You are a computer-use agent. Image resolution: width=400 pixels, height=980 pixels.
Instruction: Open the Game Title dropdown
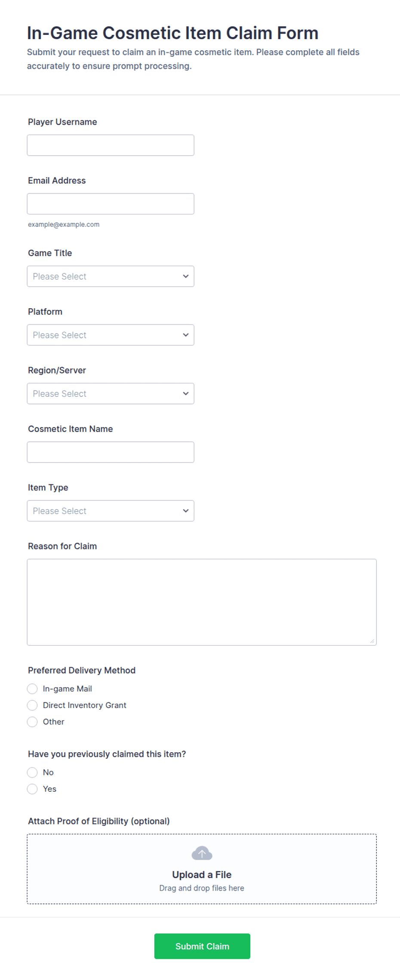111,276
